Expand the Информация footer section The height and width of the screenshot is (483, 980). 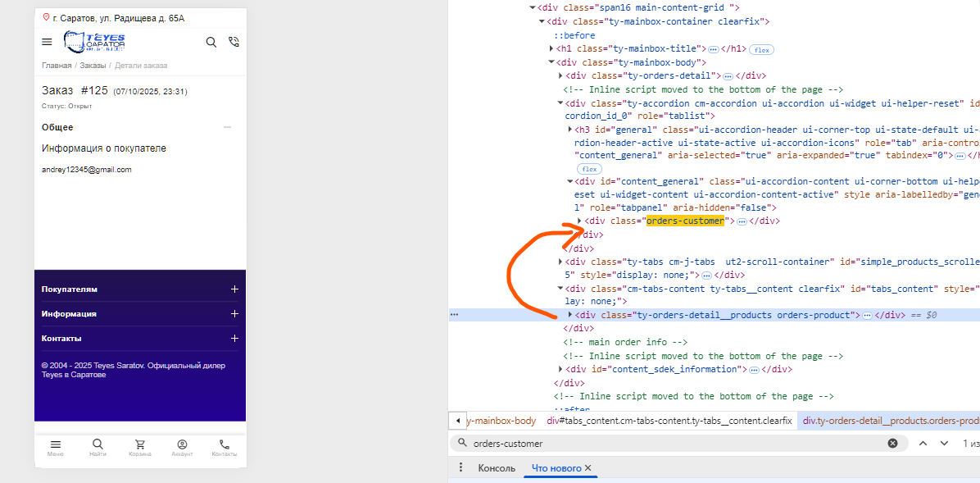[234, 313]
